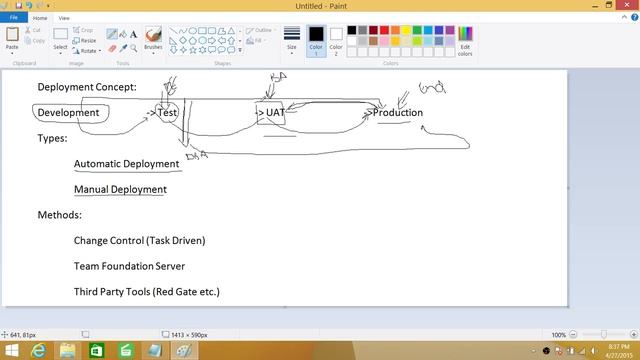Choose the red palette swatch
Screen dimensions: 640x360
(x=384, y=30)
